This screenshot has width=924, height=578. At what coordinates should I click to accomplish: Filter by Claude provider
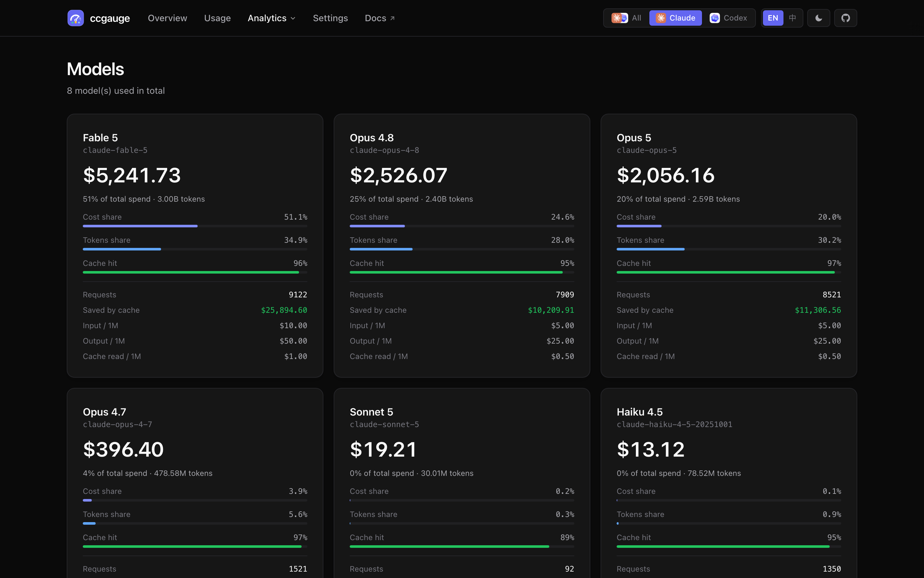point(675,18)
